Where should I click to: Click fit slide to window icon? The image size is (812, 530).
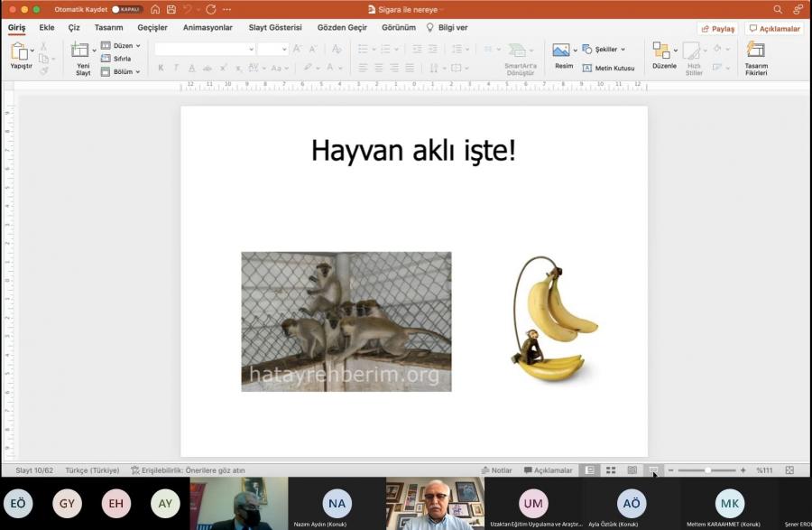coord(789,470)
